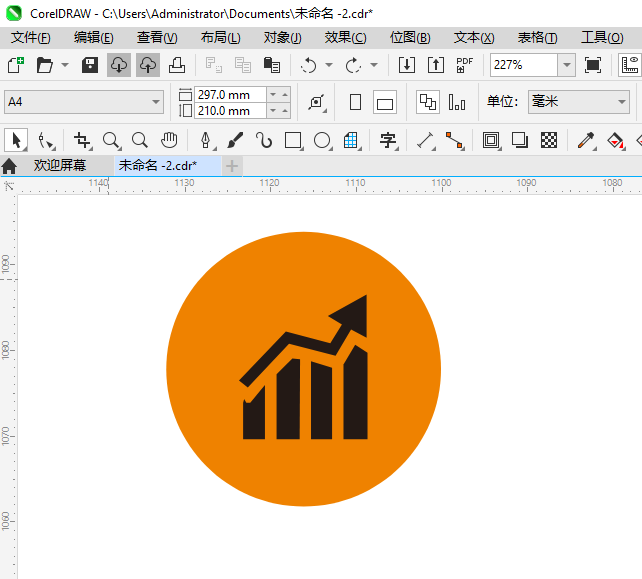Screen dimensions: 642x579
Task: Redo the last action
Action: pyautogui.click(x=353, y=65)
